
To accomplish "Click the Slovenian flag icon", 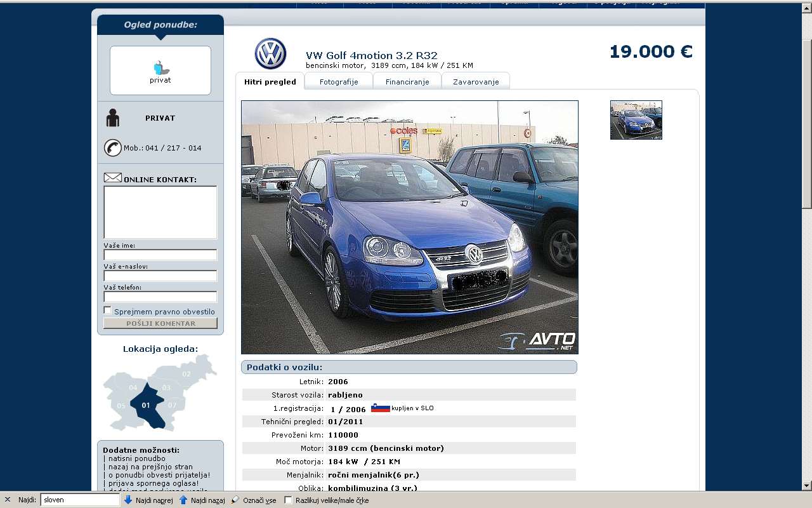I will tap(380, 408).
